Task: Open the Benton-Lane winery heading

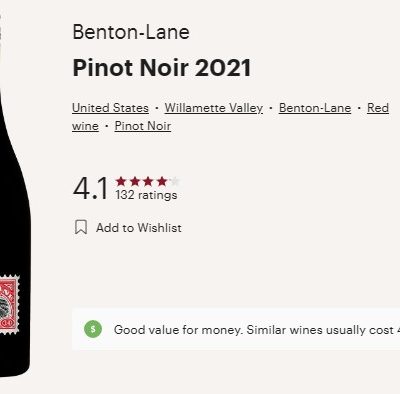Action: tap(131, 32)
